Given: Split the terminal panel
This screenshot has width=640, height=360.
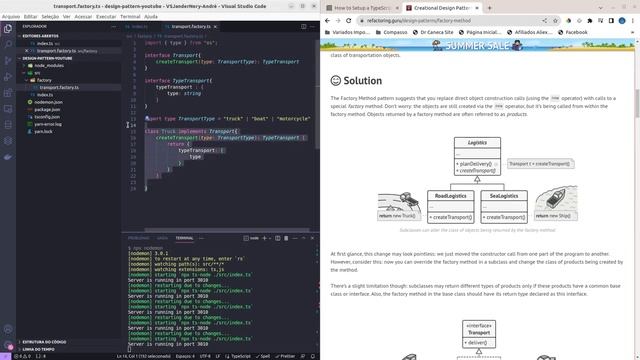Looking at the screenshot, I should click(278, 238).
